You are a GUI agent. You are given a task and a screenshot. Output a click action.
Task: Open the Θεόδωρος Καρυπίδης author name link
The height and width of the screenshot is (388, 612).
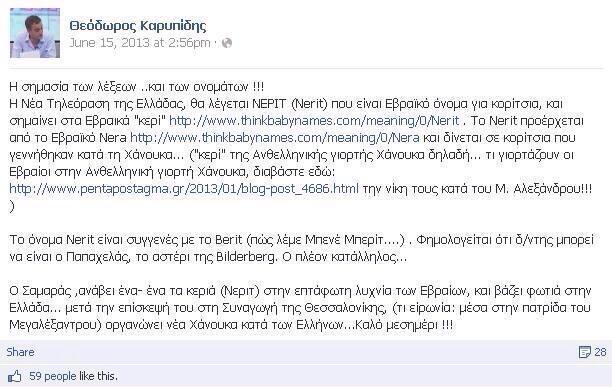point(138,26)
